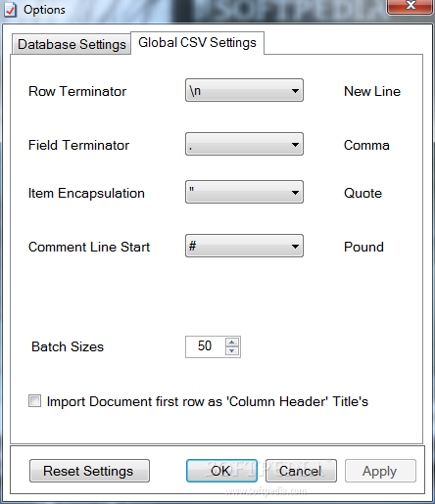Open the Item Encapsulation dropdown
Screen dimensions: 435x504
tap(244, 192)
